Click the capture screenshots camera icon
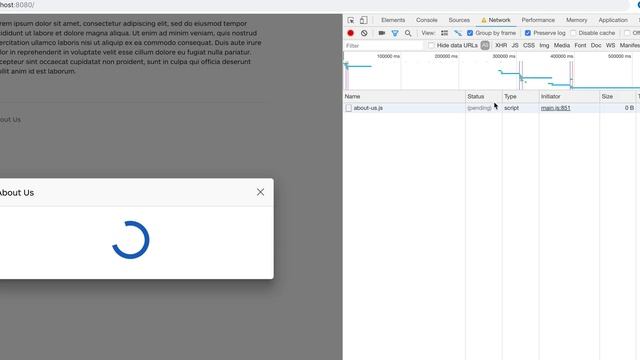Image resolution: width=640 pixels, height=360 pixels. (382, 33)
